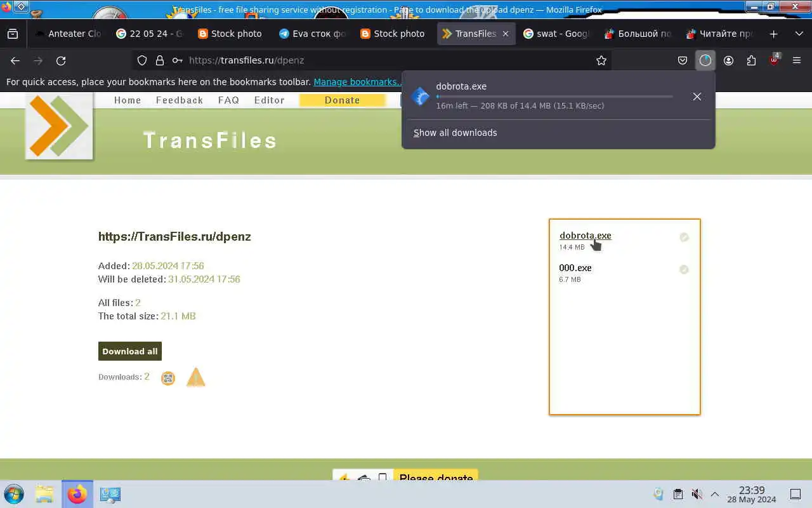
Task: Click check icon next to 000.exe
Action: tap(684, 270)
